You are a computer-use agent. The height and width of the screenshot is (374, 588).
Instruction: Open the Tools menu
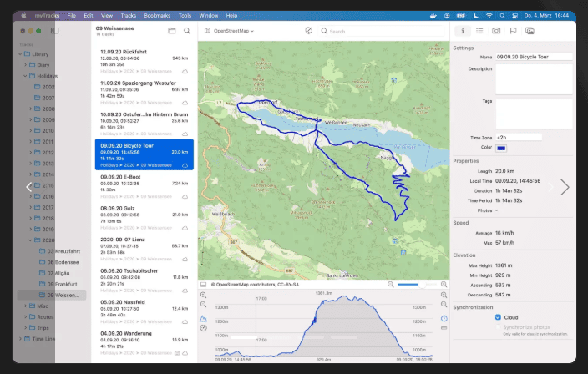point(185,16)
